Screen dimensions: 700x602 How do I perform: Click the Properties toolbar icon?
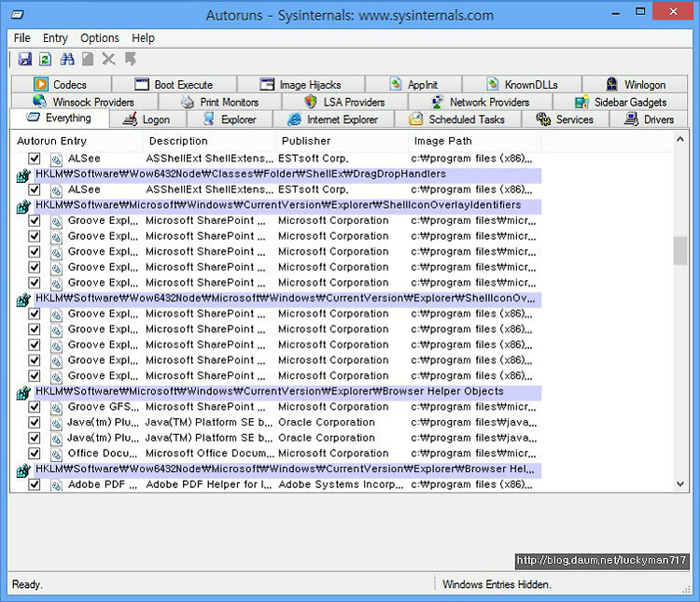pos(88,59)
